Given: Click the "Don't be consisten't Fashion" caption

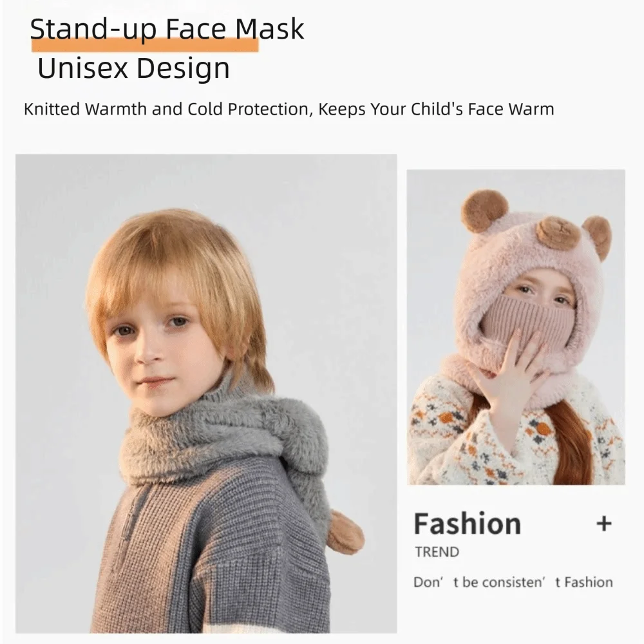Looking at the screenshot, I should [x=513, y=582].
